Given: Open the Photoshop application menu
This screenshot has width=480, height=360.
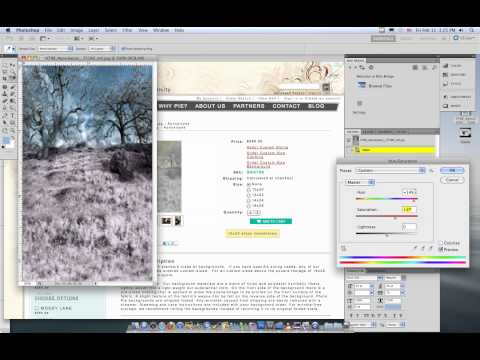Looking at the screenshot, I should coord(27,30).
